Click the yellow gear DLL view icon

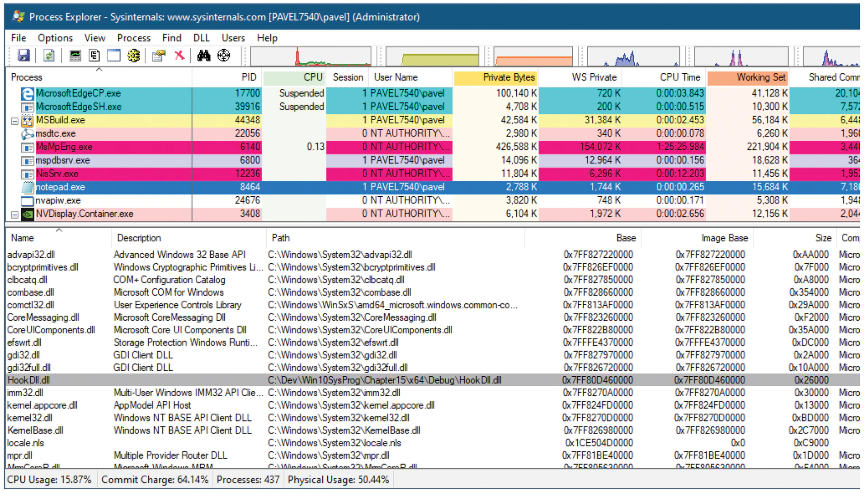coord(134,56)
